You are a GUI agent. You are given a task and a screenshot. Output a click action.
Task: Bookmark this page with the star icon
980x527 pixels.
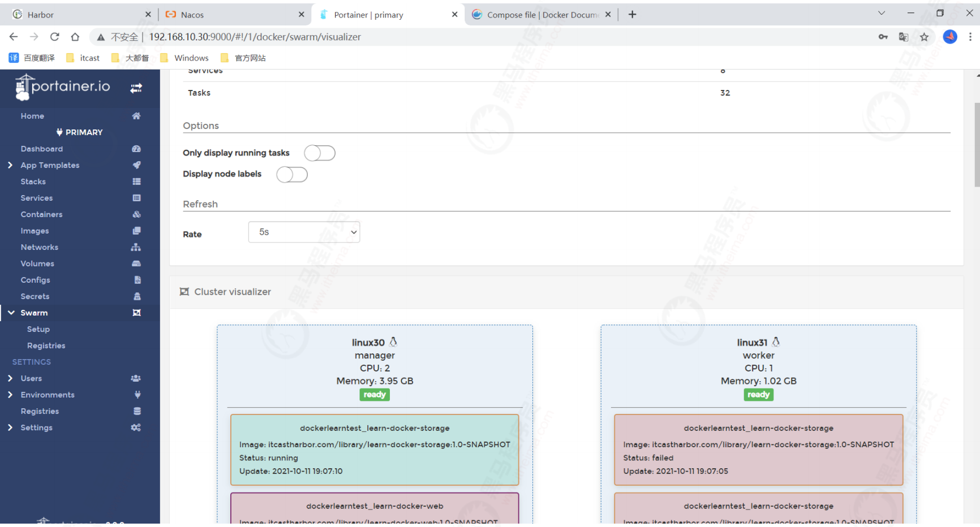(924, 37)
